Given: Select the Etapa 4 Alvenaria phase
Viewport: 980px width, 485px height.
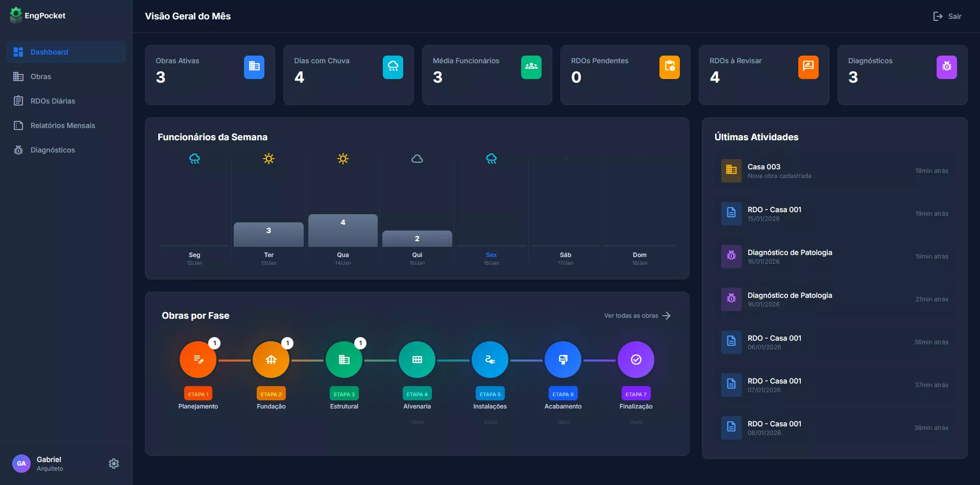Looking at the screenshot, I should [417, 360].
